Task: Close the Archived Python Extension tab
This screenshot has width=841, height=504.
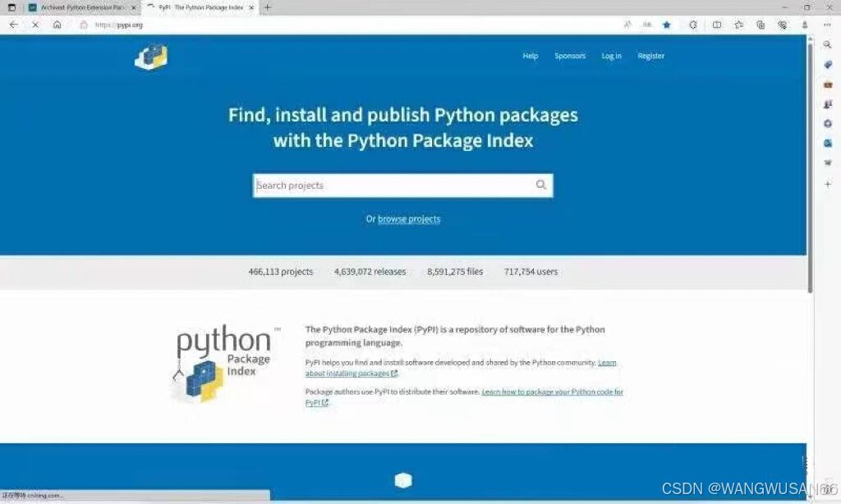Action: coord(134,7)
